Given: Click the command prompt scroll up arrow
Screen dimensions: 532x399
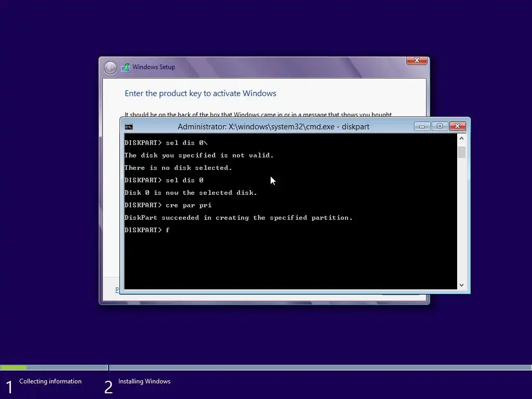Looking at the screenshot, I should coord(461,138).
